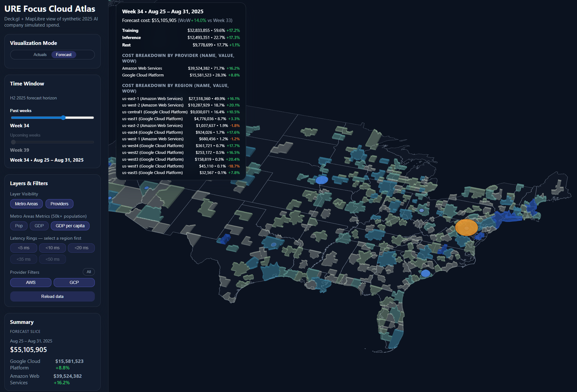Click the small blue region marker in Ohio
577x392 pixels.
click(421, 210)
